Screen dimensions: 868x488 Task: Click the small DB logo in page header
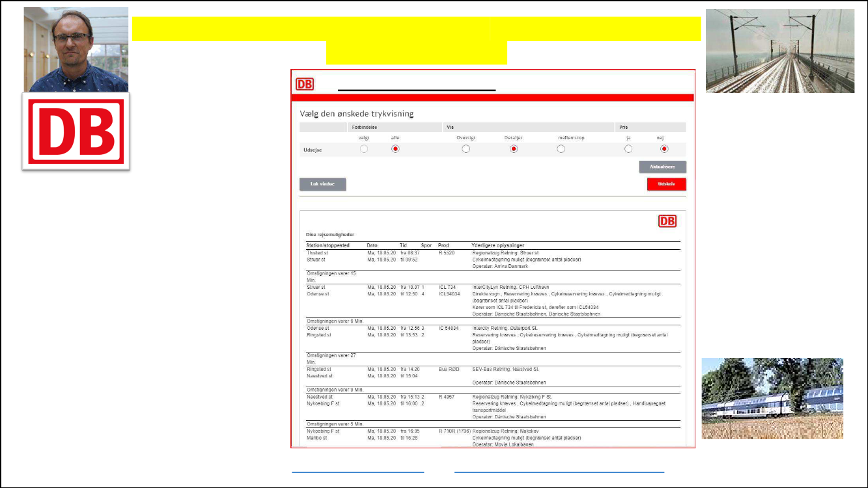[x=305, y=85]
